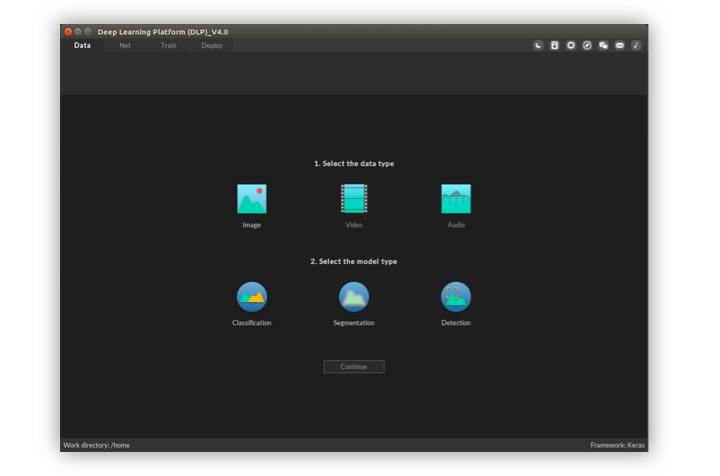Open the Deploy tab
720x476 pixels.
coord(212,45)
